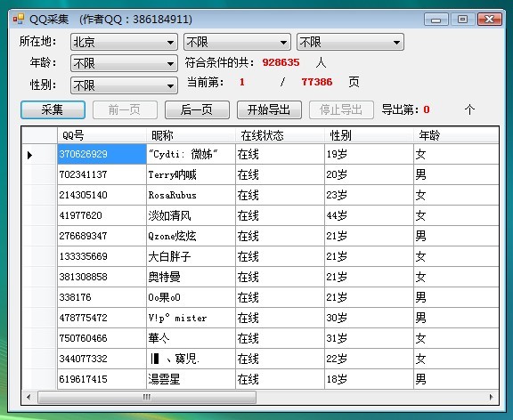Screen dimensions: 513x420
Task: Click nickname 華亽 cell
Action: point(191,338)
